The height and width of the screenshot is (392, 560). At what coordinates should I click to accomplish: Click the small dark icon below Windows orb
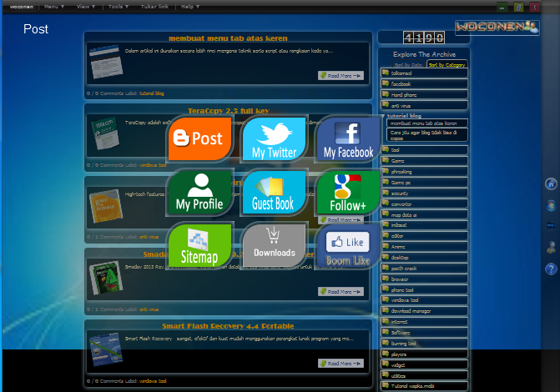pos(551,225)
